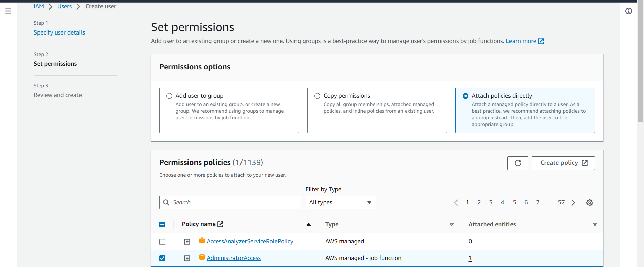The image size is (644, 267).
Task: Click the Review and create step label
Action: pyautogui.click(x=58, y=95)
